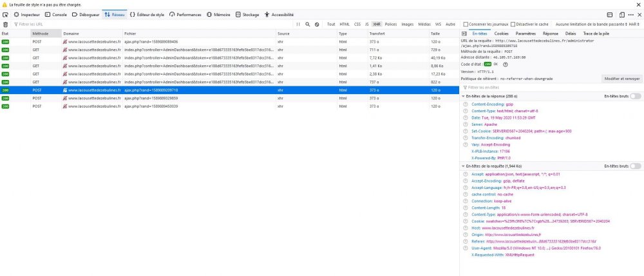The height and width of the screenshot is (276, 644).
Task: Open the Inspecteur panel
Action: pos(26,14)
